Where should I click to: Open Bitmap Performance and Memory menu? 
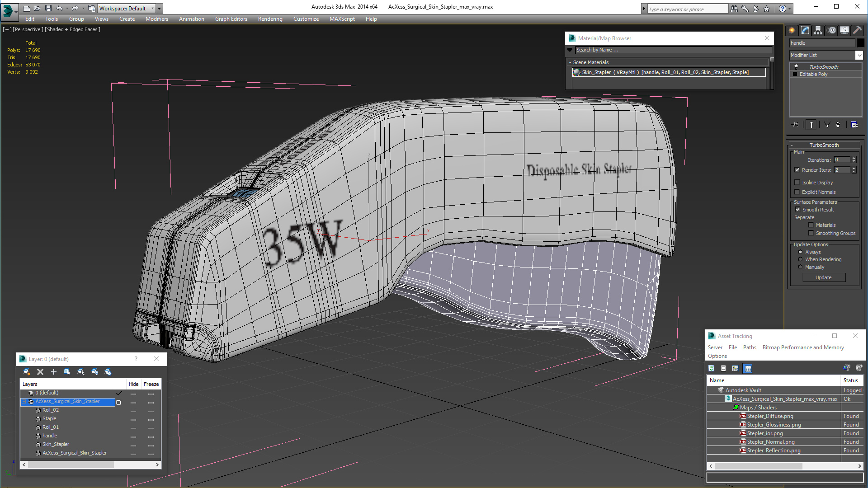803,347
